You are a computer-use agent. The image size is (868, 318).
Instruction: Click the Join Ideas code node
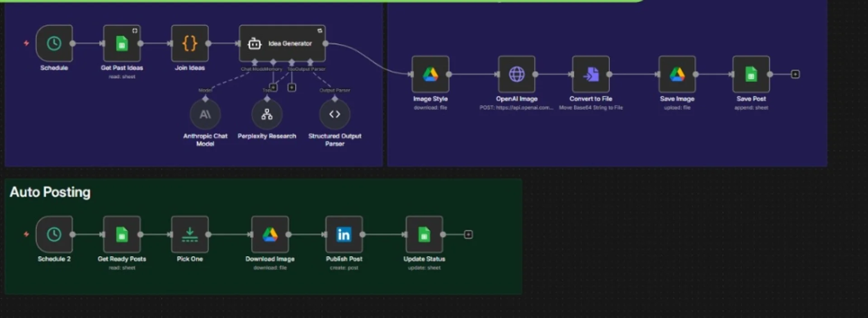click(190, 43)
